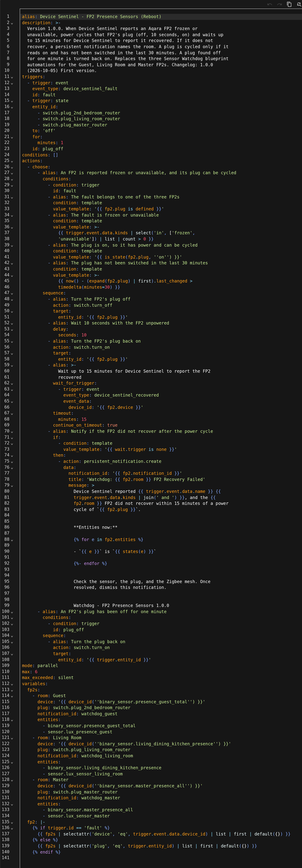
Task: Click 'continue_on_timeout: true' line
Action: 85,425
